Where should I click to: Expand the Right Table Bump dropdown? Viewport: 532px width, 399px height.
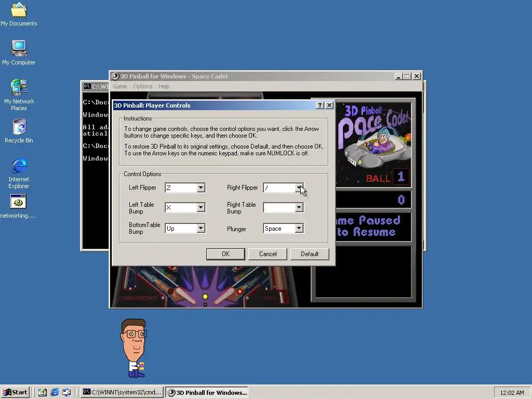(299, 207)
